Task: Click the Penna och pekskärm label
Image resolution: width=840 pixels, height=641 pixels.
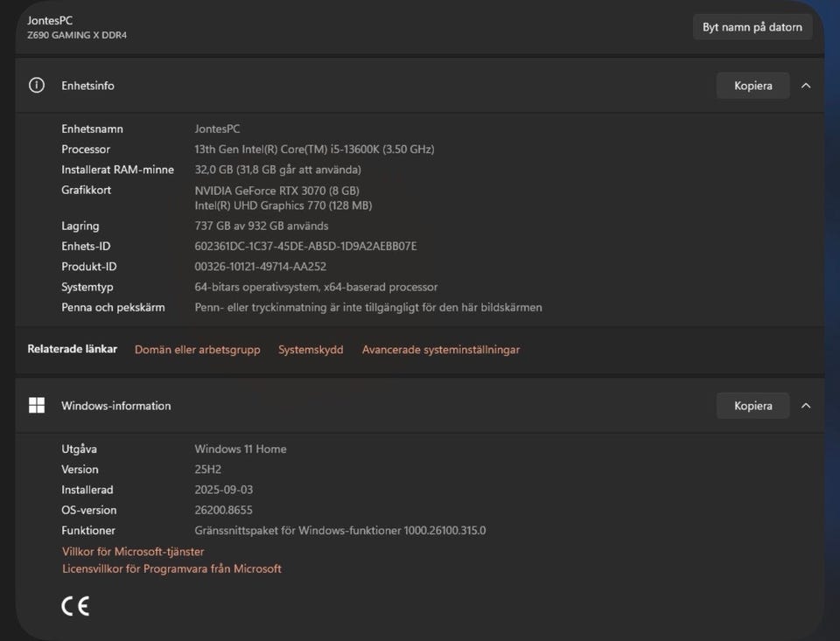Action: pyautogui.click(x=113, y=307)
